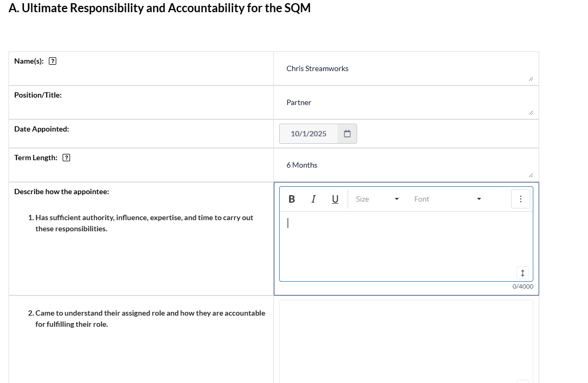The image size is (588, 383).
Task: Click the resize handle of the Position/Title field
Action: (530, 113)
